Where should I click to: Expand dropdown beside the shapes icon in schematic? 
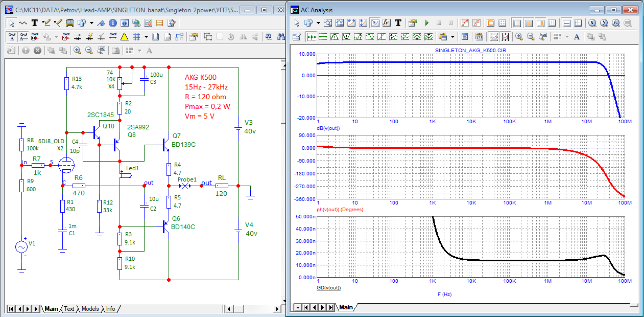91,23
